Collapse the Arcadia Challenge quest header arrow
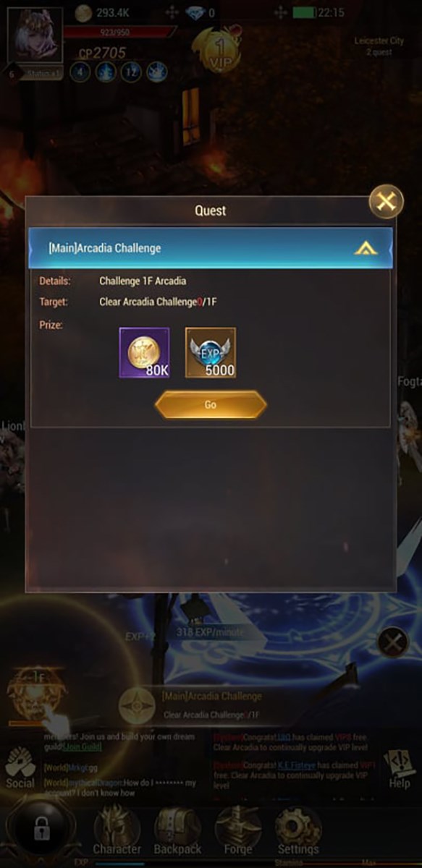 366,248
